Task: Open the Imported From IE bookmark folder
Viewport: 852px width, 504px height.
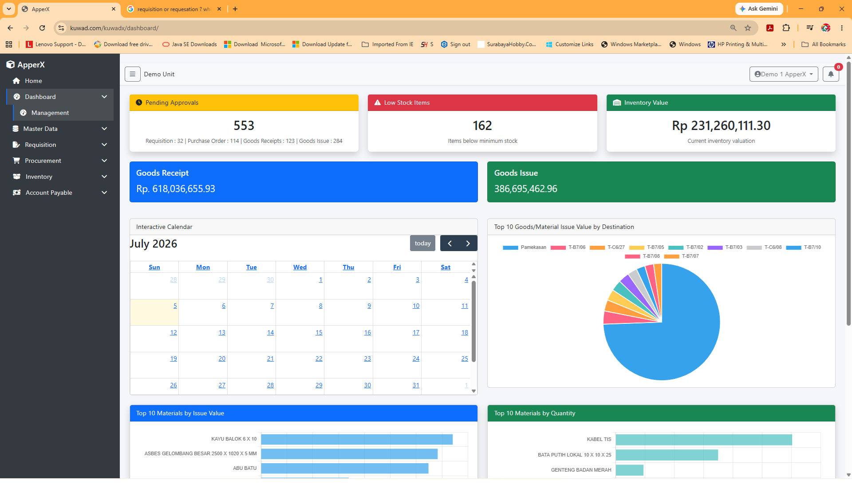Action: click(x=387, y=44)
